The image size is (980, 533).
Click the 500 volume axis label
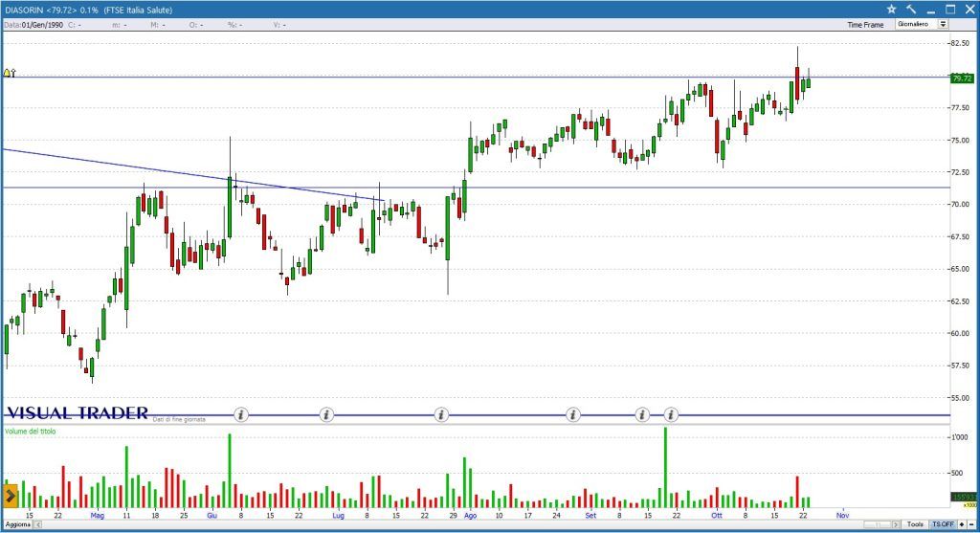957,473
